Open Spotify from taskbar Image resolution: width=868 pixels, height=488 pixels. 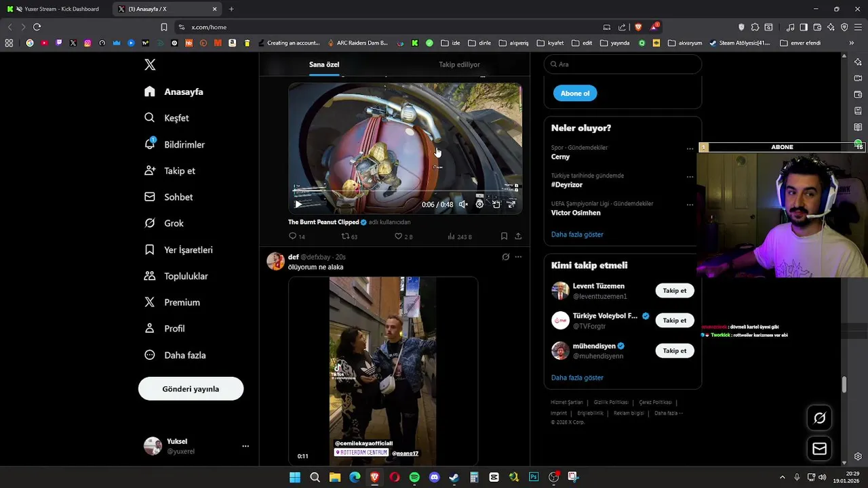click(x=414, y=477)
